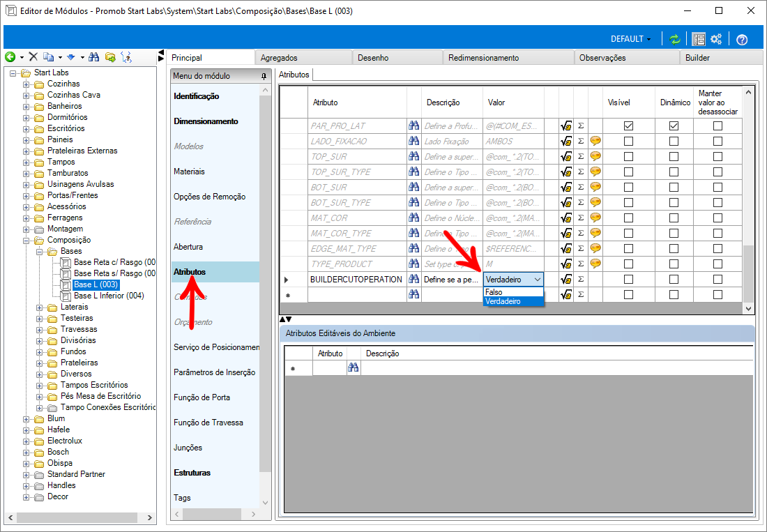Click the black X delete icon

33,57
